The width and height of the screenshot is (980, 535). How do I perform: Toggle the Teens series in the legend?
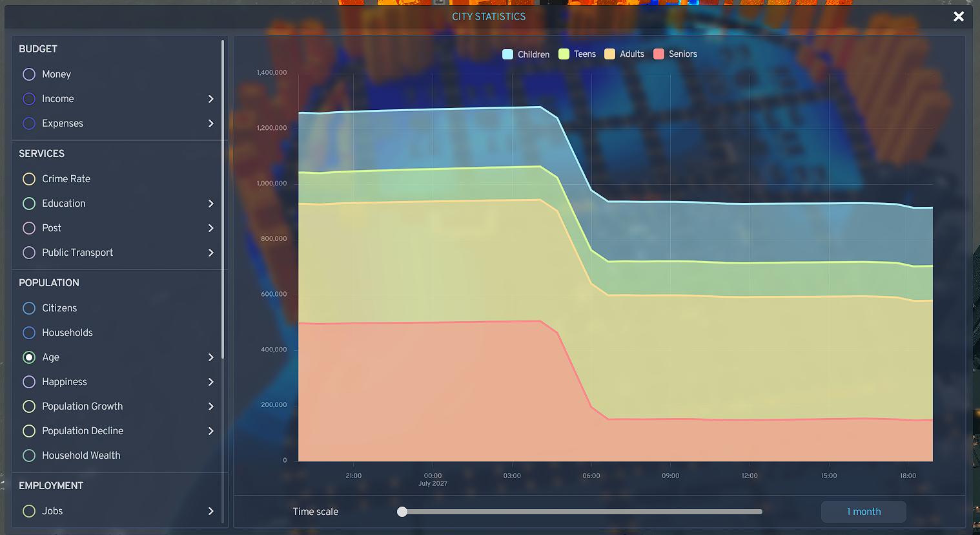coord(577,54)
